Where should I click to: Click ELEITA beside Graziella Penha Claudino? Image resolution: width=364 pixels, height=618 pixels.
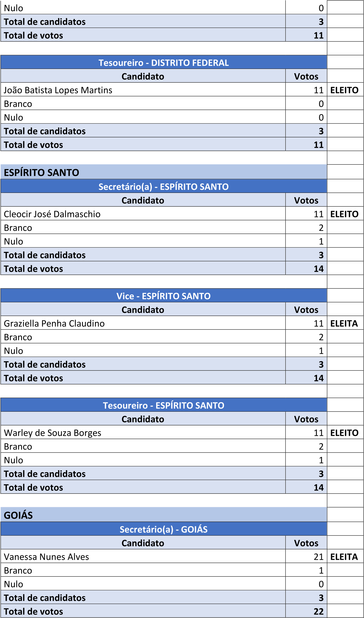(344, 324)
